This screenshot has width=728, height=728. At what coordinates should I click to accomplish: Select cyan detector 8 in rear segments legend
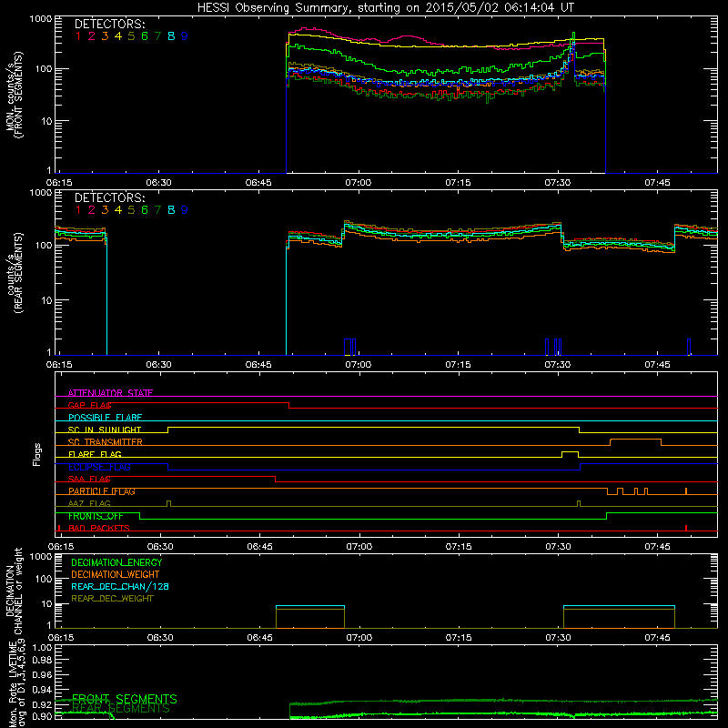(x=171, y=210)
